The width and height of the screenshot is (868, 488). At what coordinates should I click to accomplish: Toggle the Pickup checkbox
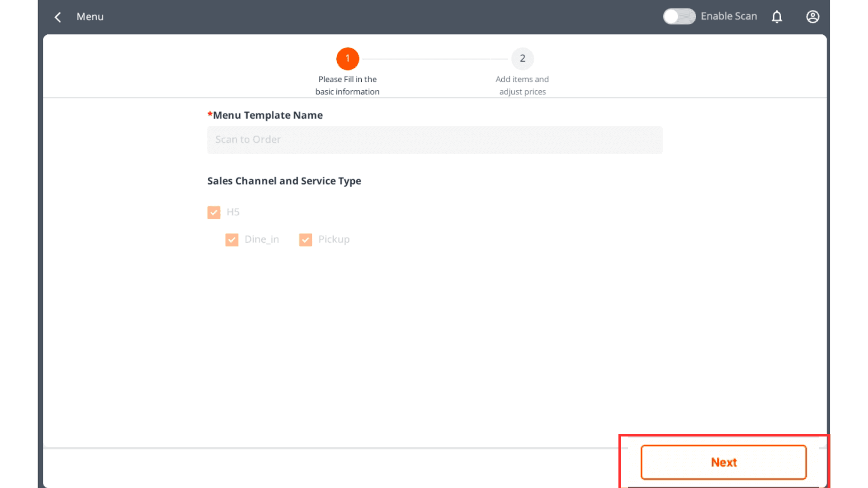click(x=306, y=240)
